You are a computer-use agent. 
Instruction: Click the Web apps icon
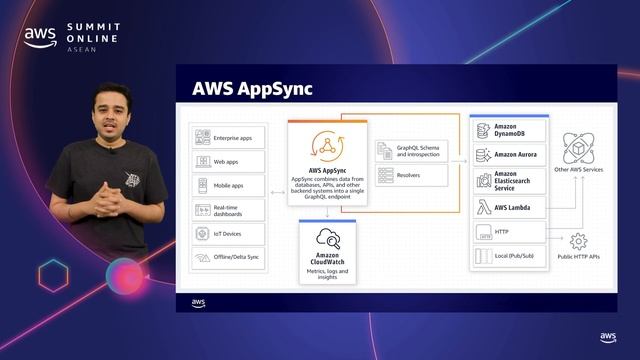203,162
